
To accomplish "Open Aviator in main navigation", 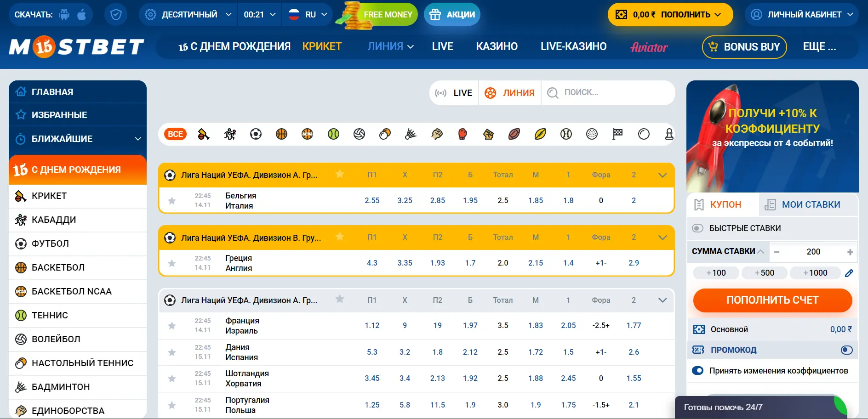I will [649, 47].
